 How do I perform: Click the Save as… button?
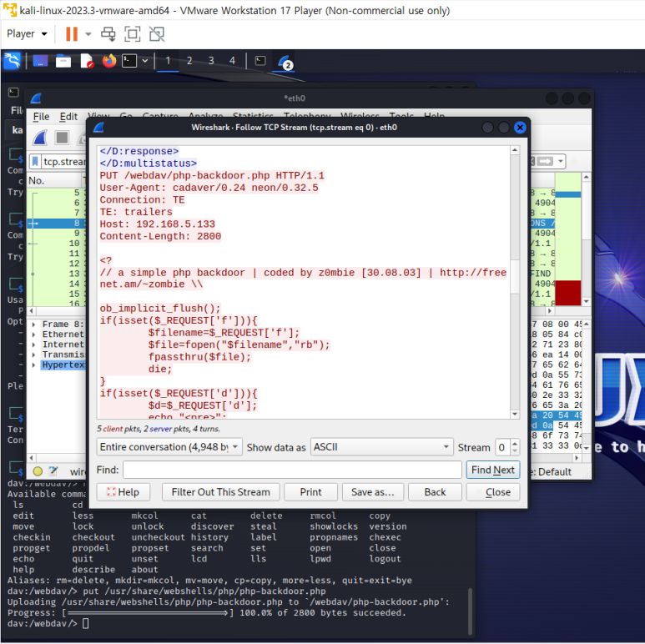point(373,492)
